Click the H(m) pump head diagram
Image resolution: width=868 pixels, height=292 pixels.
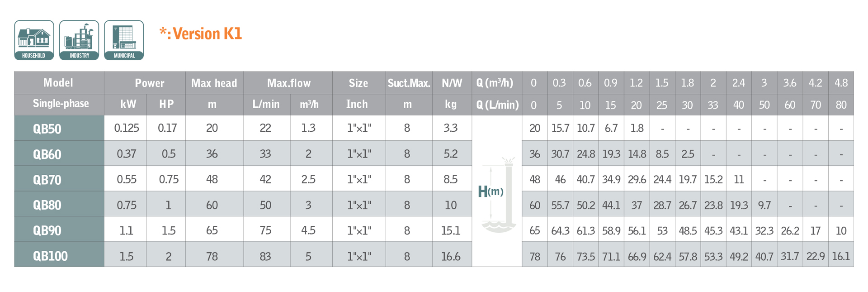496,192
